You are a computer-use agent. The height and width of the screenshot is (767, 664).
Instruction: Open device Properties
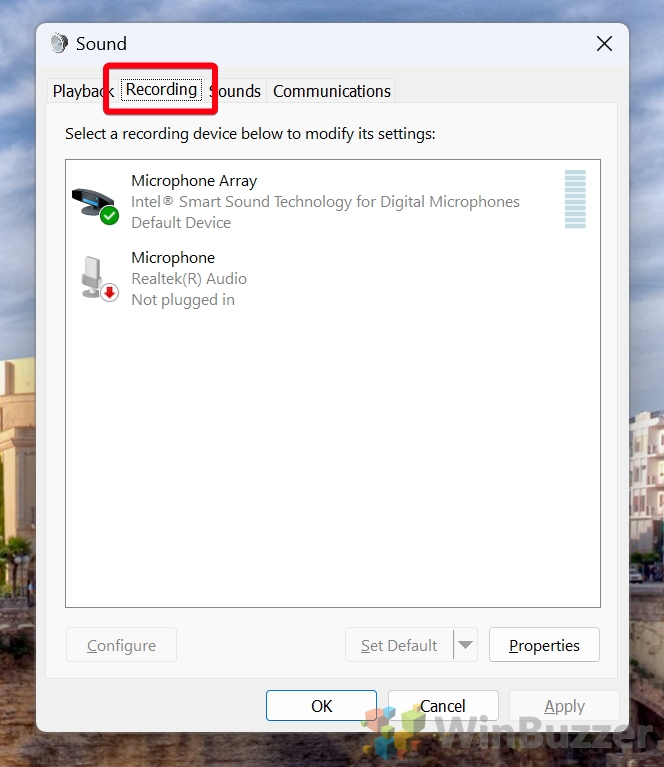pos(544,645)
